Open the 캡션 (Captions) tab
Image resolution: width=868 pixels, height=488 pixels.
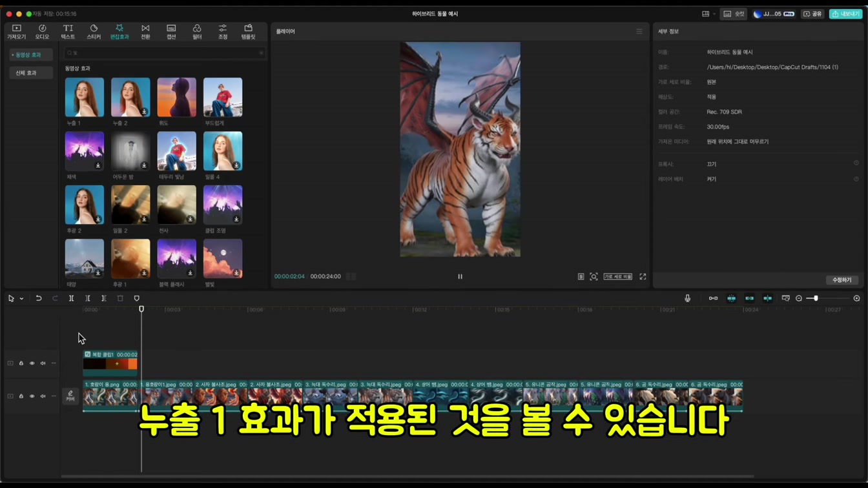coord(171,32)
